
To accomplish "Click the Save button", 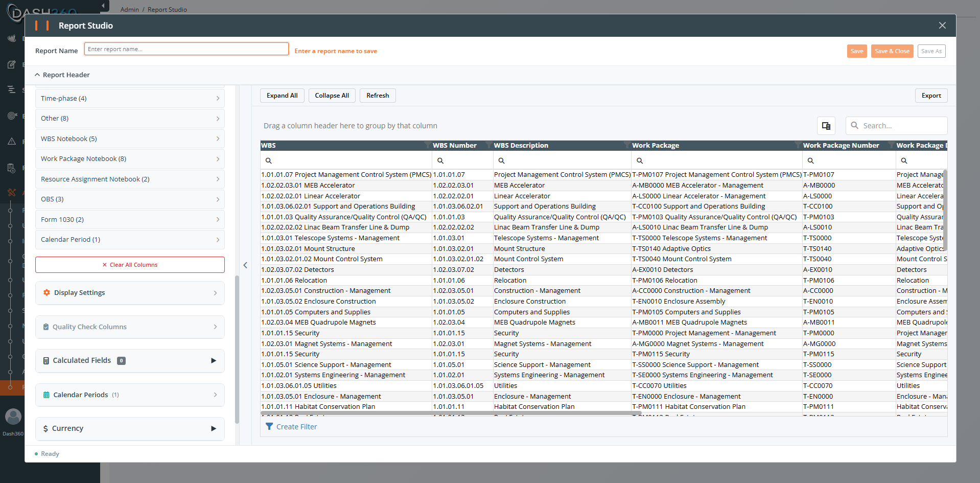I will click(857, 51).
